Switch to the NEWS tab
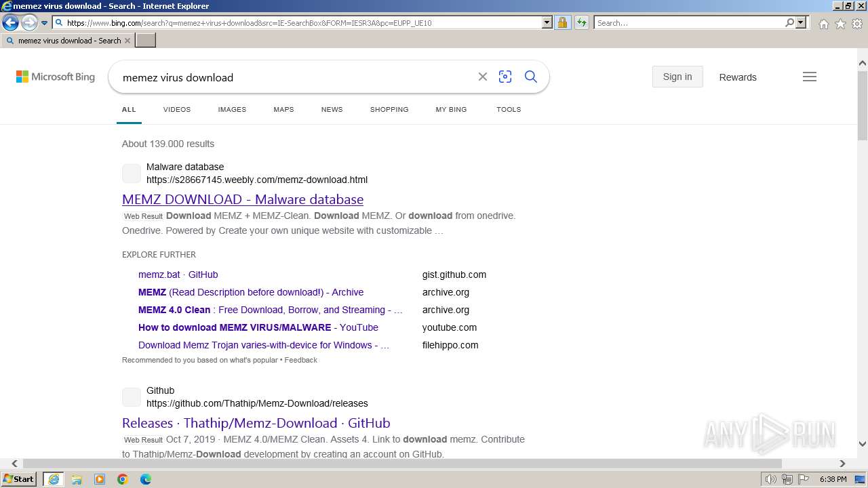 coord(332,109)
